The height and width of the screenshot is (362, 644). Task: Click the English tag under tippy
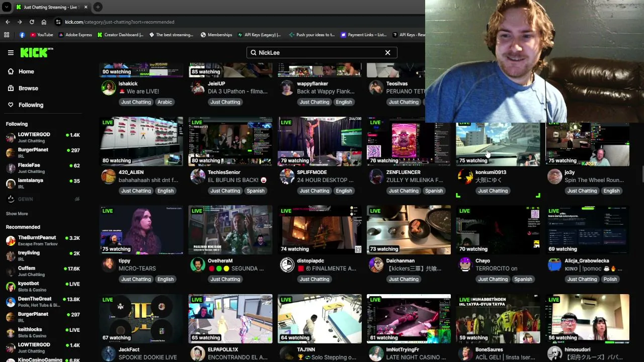tap(165, 279)
